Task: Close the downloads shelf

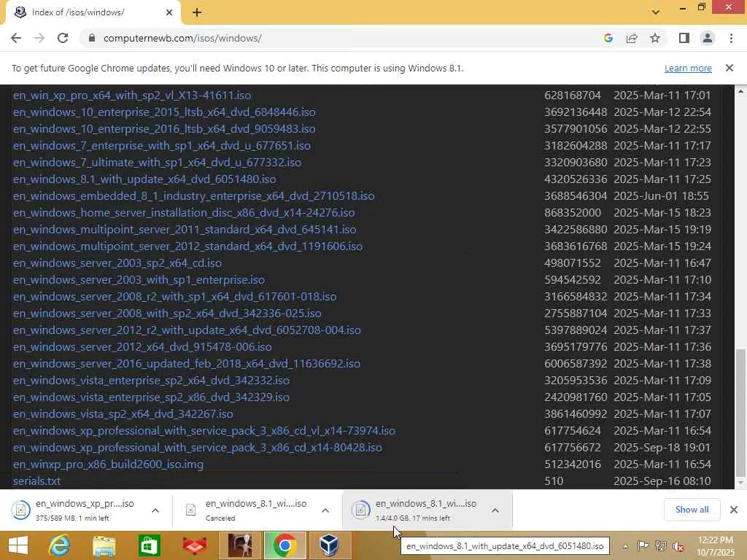Action: 734,510
